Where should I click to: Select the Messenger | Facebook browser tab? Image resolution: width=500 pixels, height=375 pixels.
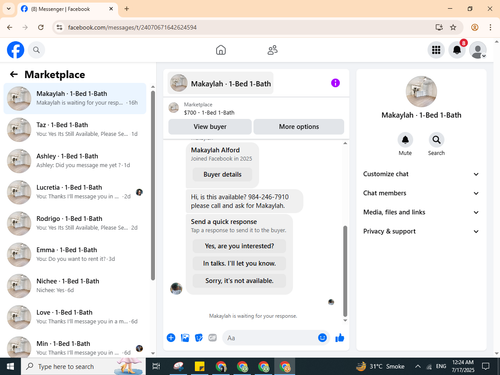point(67,9)
